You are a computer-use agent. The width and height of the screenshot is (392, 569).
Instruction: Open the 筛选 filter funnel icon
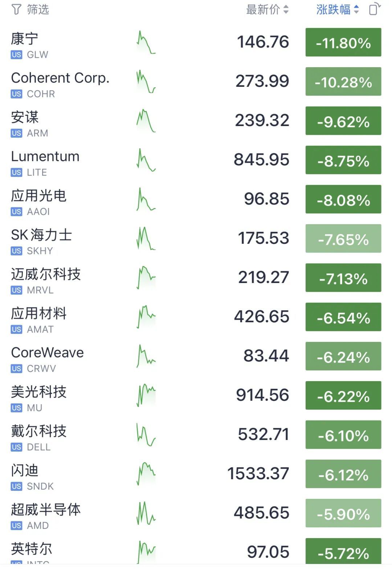point(16,9)
